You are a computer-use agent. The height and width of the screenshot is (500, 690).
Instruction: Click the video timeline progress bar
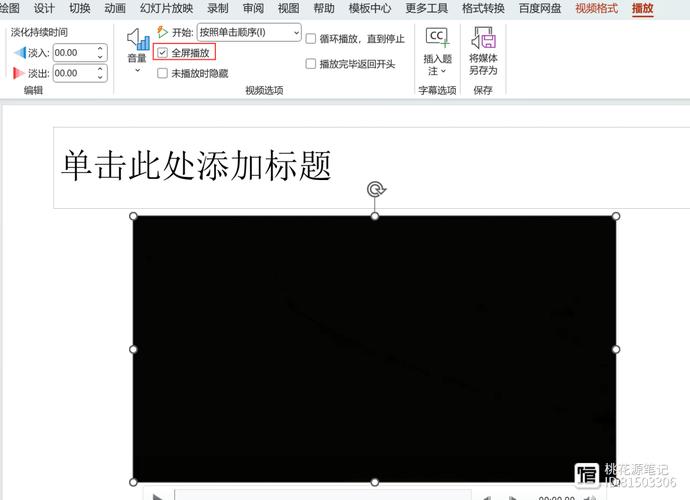click(323, 495)
